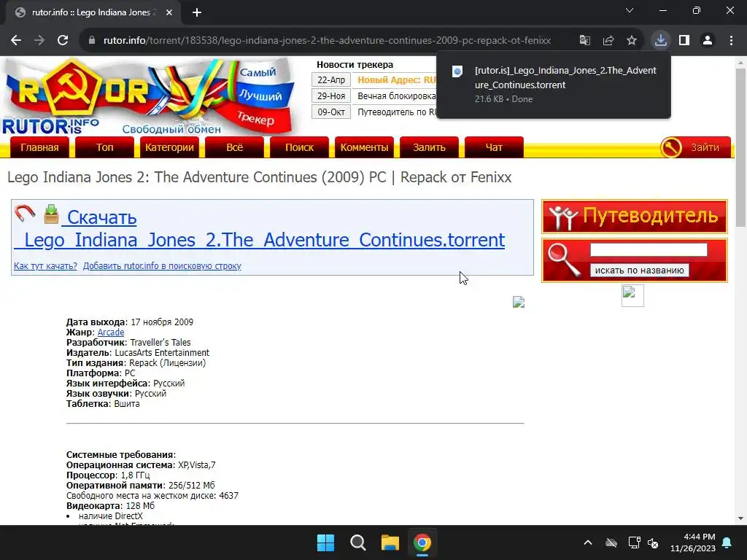Open the taskbar clock showing 4:44 PM

(693, 542)
